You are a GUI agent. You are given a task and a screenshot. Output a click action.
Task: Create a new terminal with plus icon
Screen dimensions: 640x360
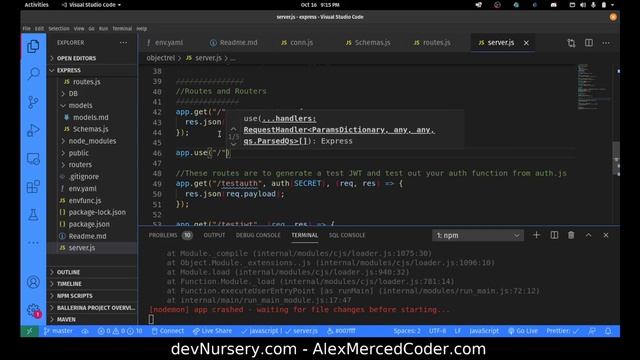536,235
